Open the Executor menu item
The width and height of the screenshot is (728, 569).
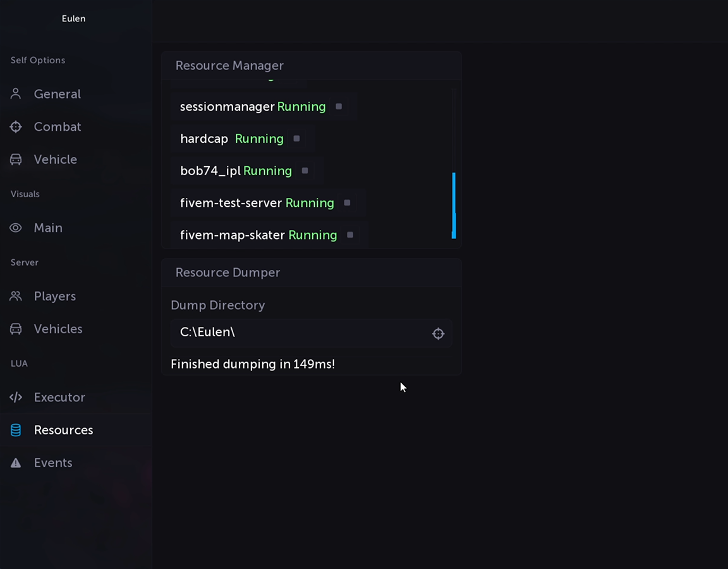coord(59,398)
